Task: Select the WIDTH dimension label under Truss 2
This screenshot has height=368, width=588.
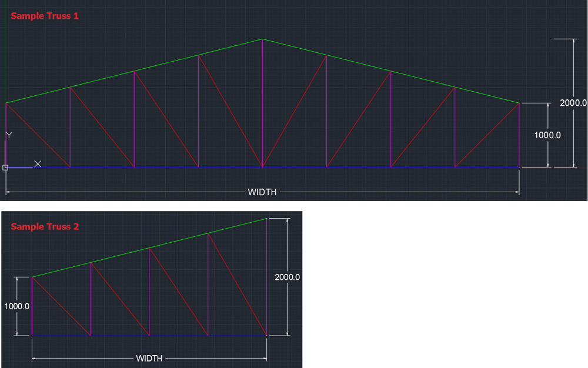Action: click(149, 359)
